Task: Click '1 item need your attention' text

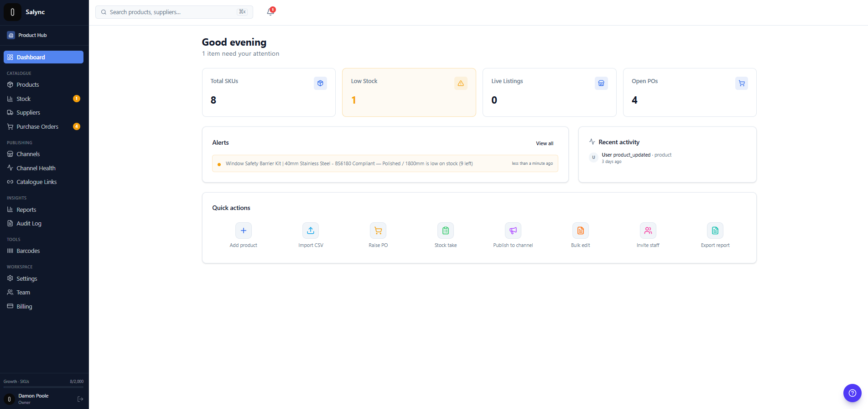Action: [x=240, y=53]
